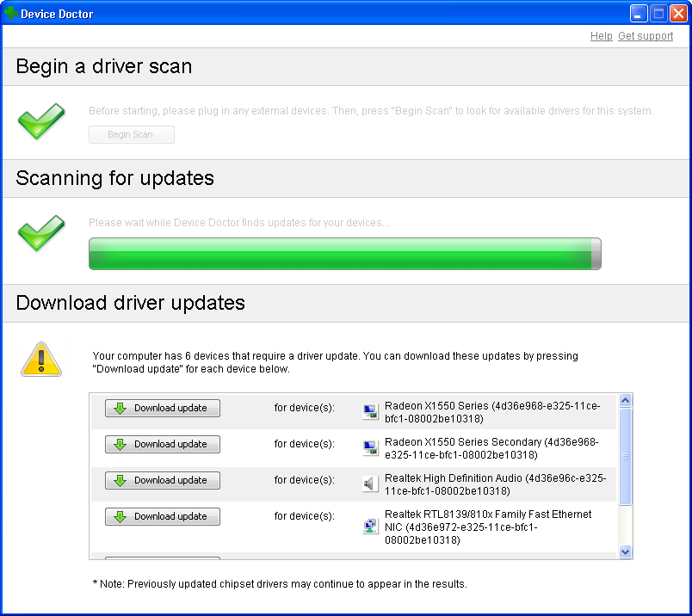The width and height of the screenshot is (692, 616).
Task: Click the Radeon X1550 Series Secondary adapter icon
Action: [370, 447]
